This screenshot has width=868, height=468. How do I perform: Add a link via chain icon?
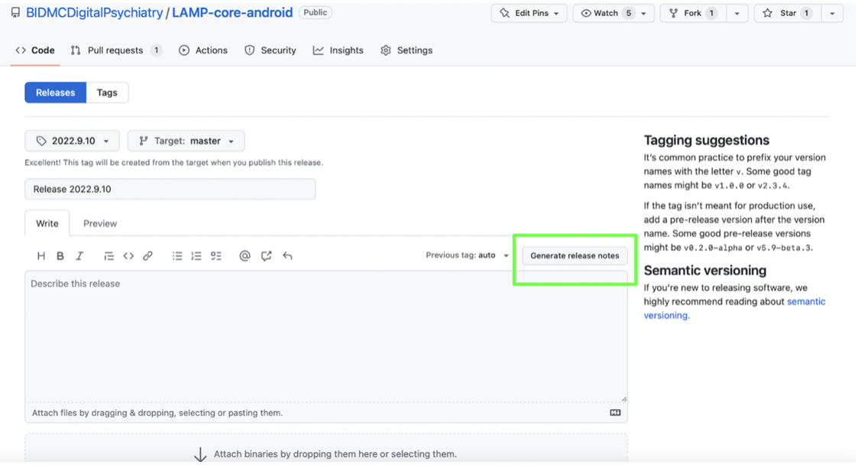click(x=147, y=256)
